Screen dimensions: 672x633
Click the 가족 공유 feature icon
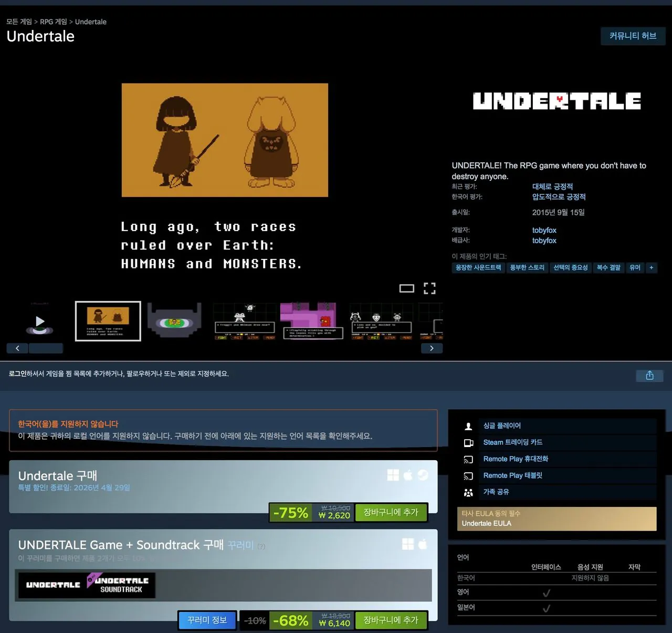pos(468,492)
